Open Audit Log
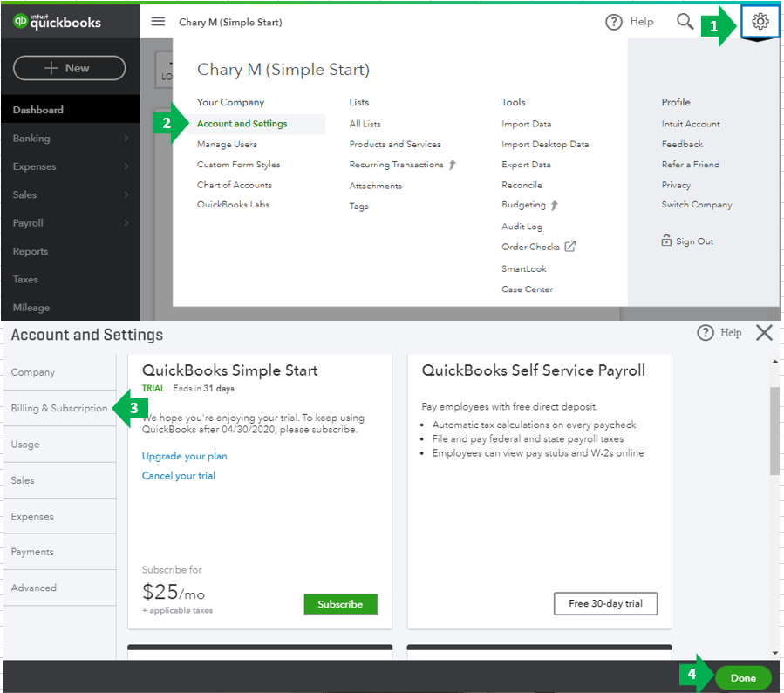784x693 pixels. [522, 227]
